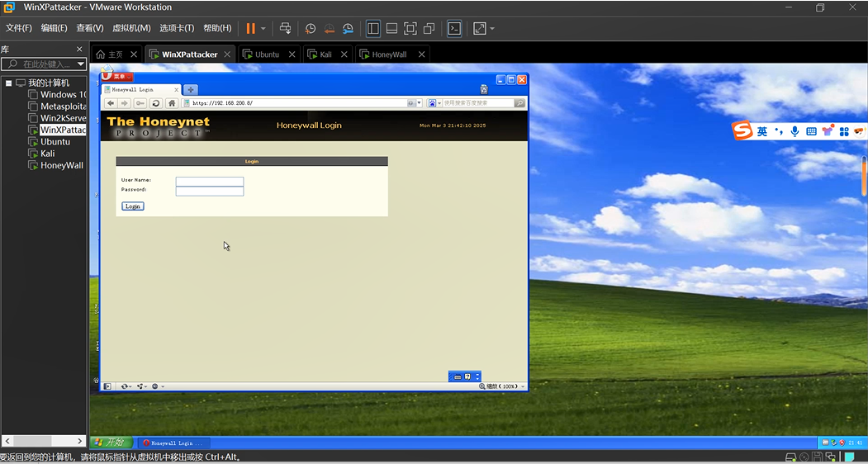868x464 pixels.
Task: Open the 选项卡(T) menu
Action: click(x=177, y=28)
